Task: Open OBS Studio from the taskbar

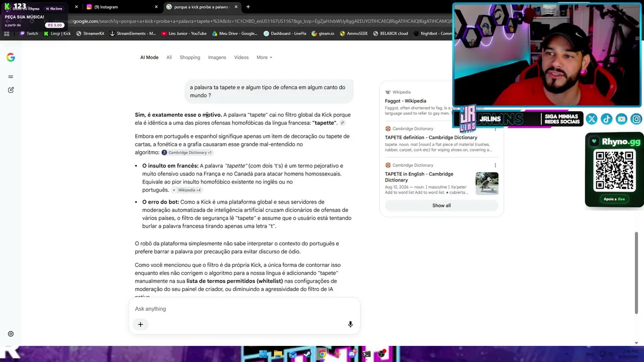Action: pos(381,354)
